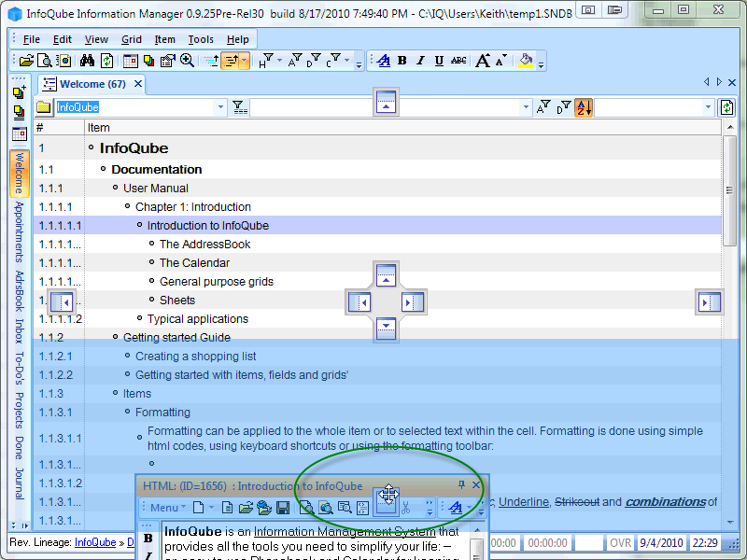Open the View menu

pos(96,39)
